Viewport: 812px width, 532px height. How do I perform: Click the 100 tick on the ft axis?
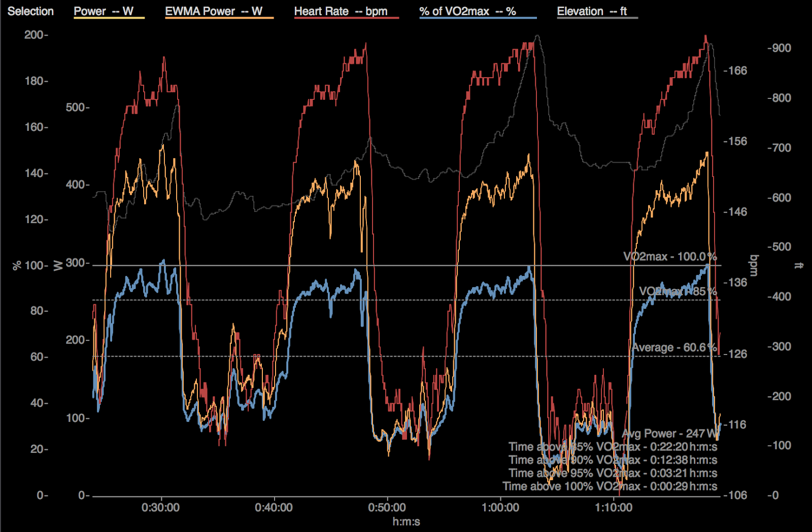click(780, 445)
